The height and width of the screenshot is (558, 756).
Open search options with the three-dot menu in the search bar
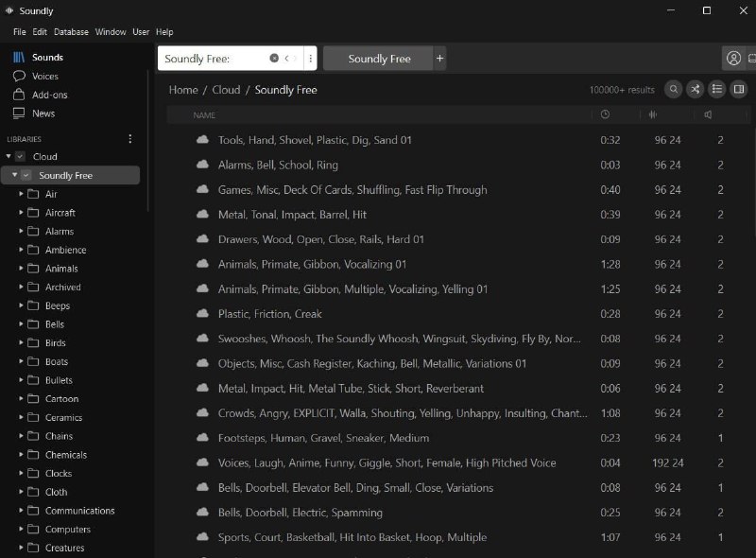tap(311, 59)
